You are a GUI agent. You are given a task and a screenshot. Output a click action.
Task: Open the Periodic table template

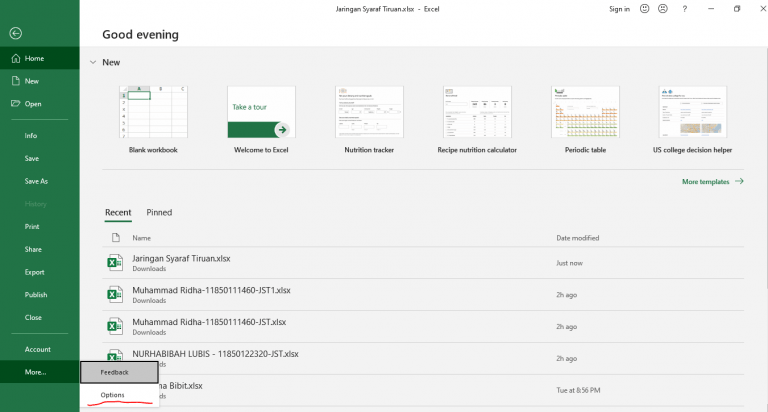[585, 120]
